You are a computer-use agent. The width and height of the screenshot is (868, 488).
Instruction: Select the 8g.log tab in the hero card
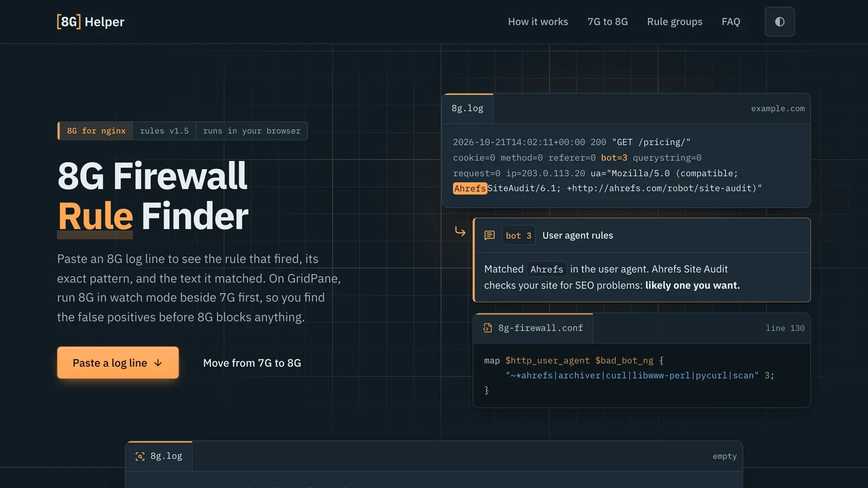pyautogui.click(x=468, y=108)
